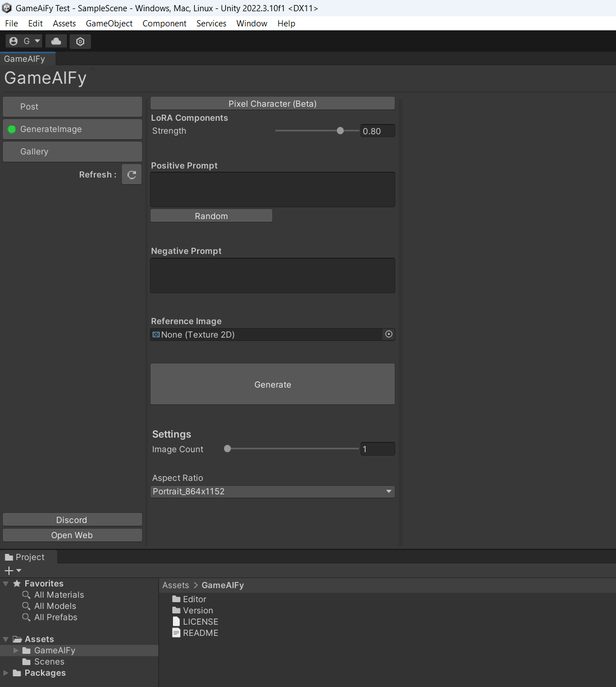616x687 pixels.
Task: Open the Edit menu
Action: [35, 24]
